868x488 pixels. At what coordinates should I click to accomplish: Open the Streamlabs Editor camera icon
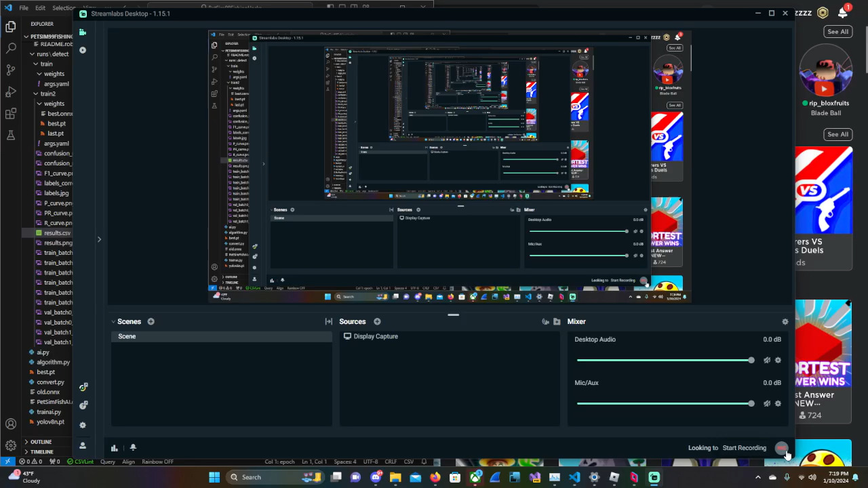pyautogui.click(x=83, y=33)
